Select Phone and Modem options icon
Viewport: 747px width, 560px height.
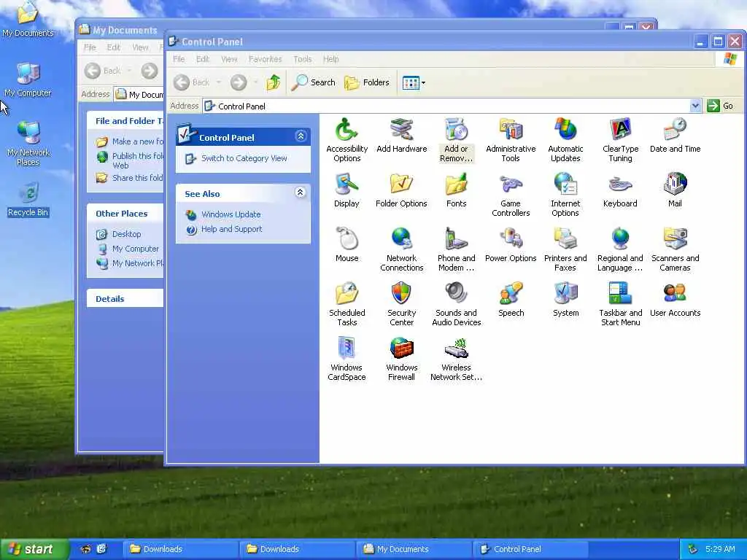456,250
